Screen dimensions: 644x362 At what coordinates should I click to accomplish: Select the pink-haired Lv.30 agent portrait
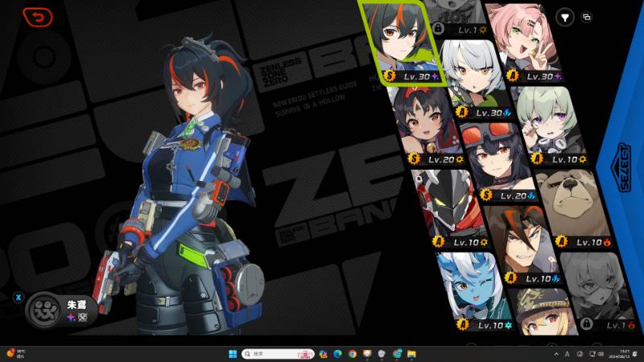point(524,43)
